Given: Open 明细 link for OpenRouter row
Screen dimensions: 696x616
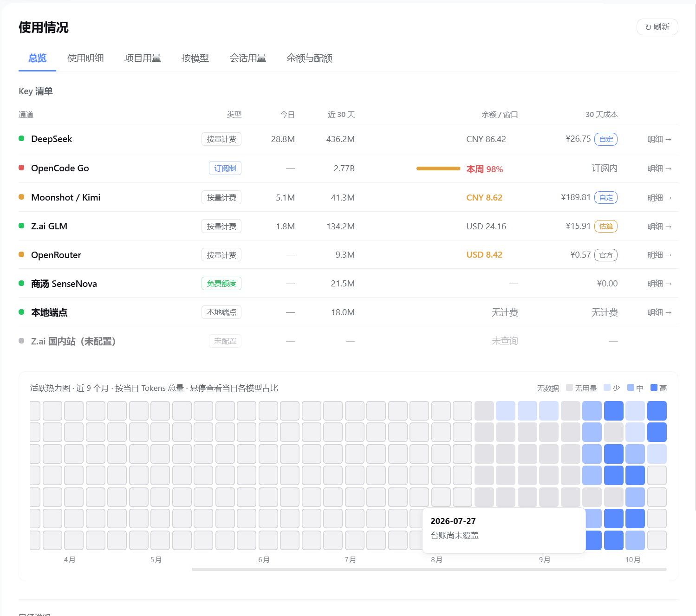Looking at the screenshot, I should [659, 255].
